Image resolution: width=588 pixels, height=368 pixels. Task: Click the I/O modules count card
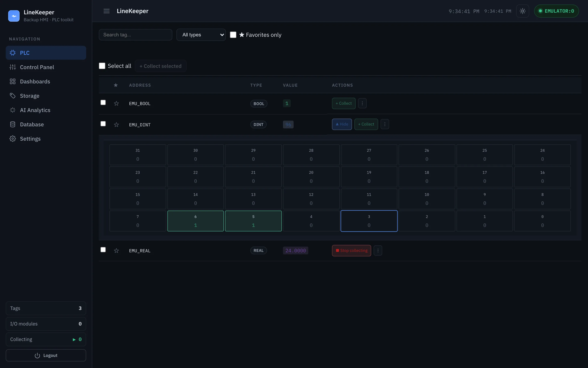click(x=46, y=324)
